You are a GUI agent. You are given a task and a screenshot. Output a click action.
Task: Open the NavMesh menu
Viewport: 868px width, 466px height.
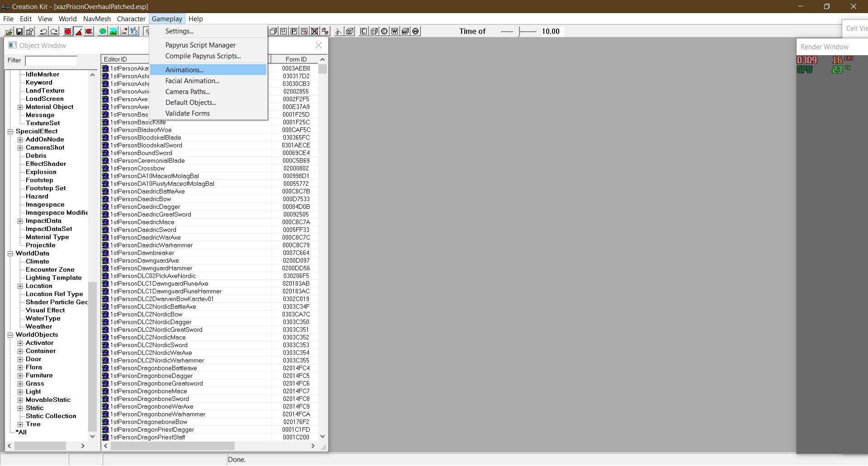point(97,19)
